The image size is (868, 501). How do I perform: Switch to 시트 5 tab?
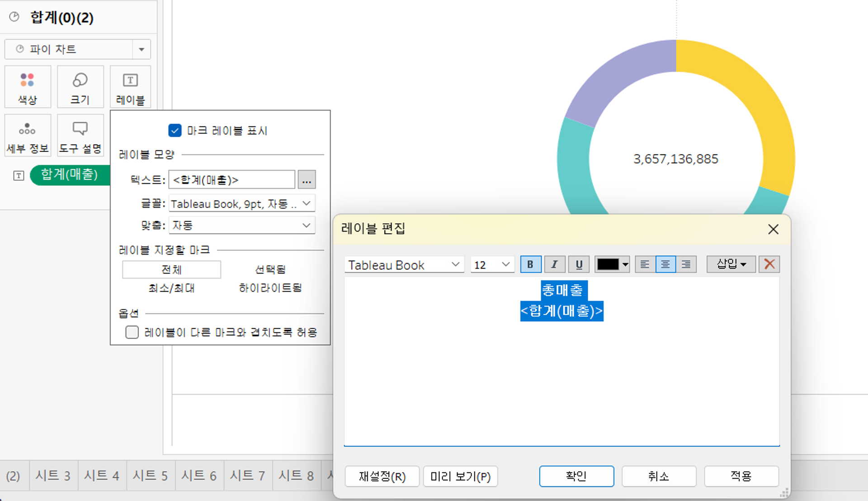click(151, 476)
